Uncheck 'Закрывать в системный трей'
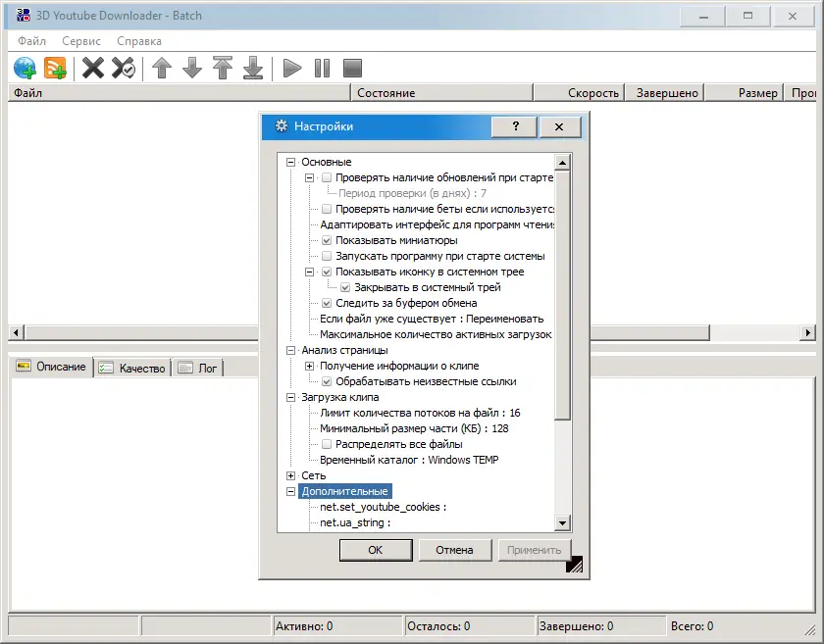This screenshot has height=644, width=824. pos(345,288)
